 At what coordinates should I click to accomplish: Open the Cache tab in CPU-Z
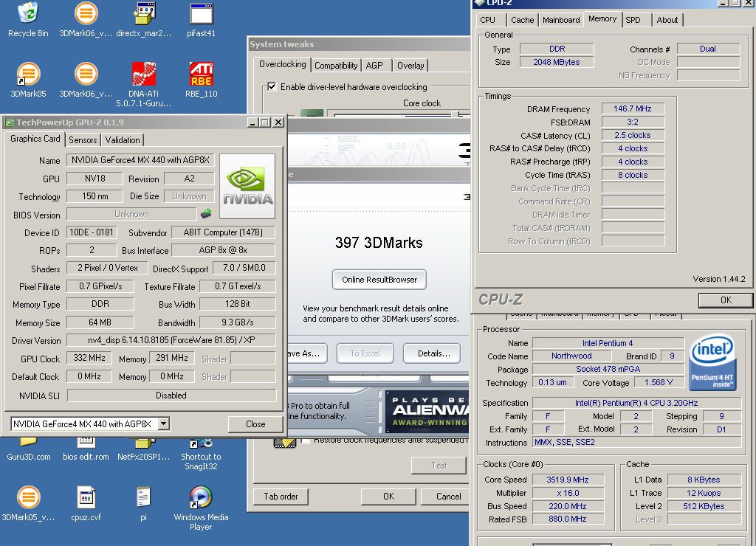(522, 20)
